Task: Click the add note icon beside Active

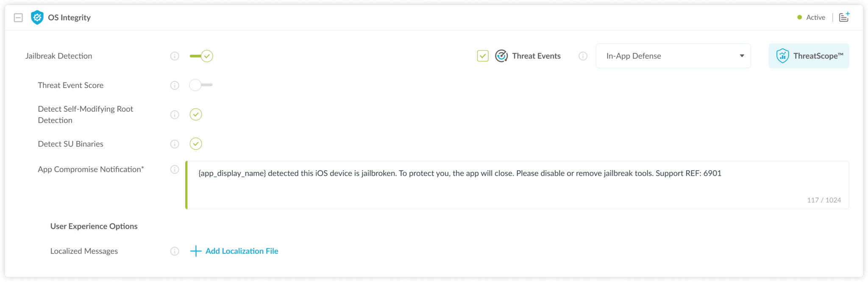Action: 844,17
